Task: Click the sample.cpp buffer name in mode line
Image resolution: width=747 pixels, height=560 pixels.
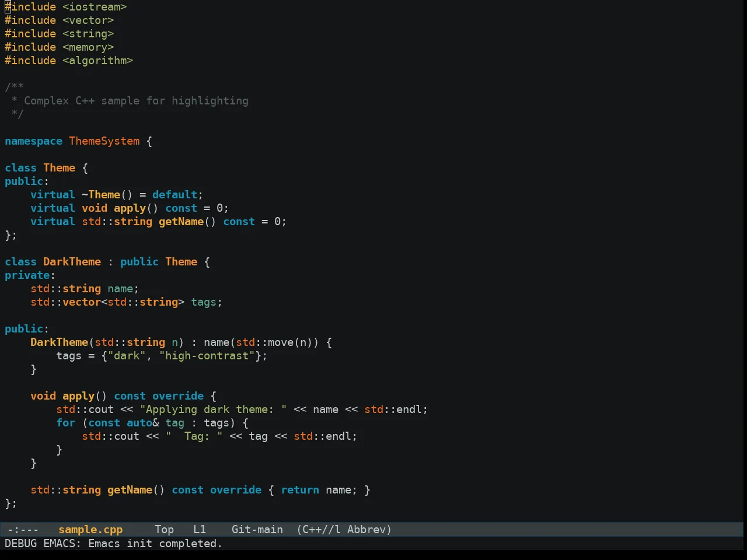Action: point(90,530)
